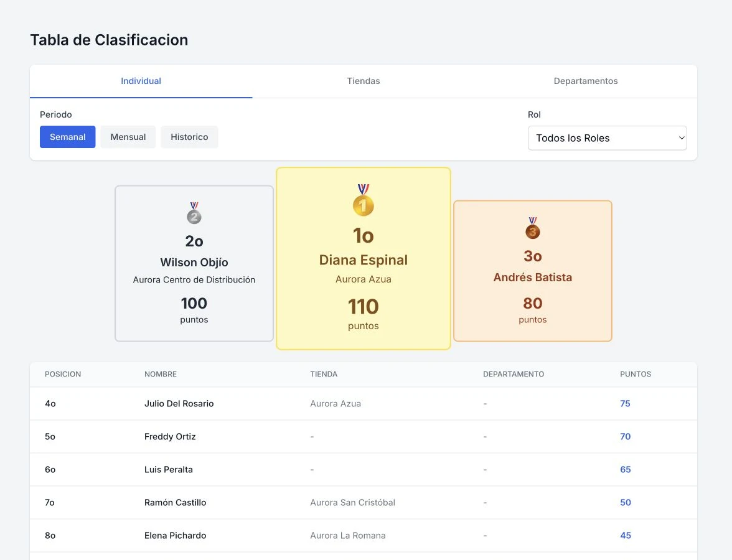
Task: Select the Historico period button
Action: (x=189, y=137)
